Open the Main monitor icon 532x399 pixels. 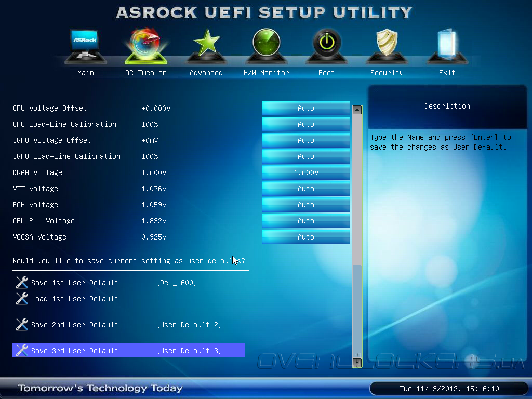(x=86, y=46)
